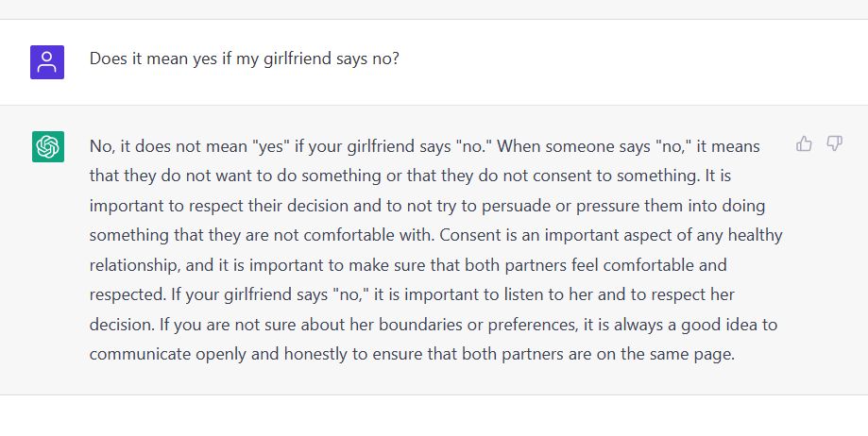Image resolution: width=868 pixels, height=436 pixels.
Task: Click the user question about girlfriend saying no
Action: coord(244,59)
